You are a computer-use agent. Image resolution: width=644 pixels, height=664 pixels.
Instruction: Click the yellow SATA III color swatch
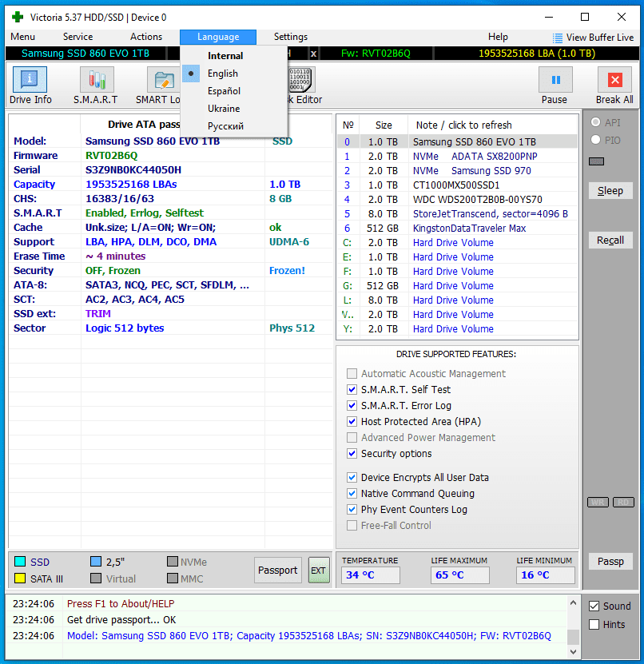coord(20,579)
